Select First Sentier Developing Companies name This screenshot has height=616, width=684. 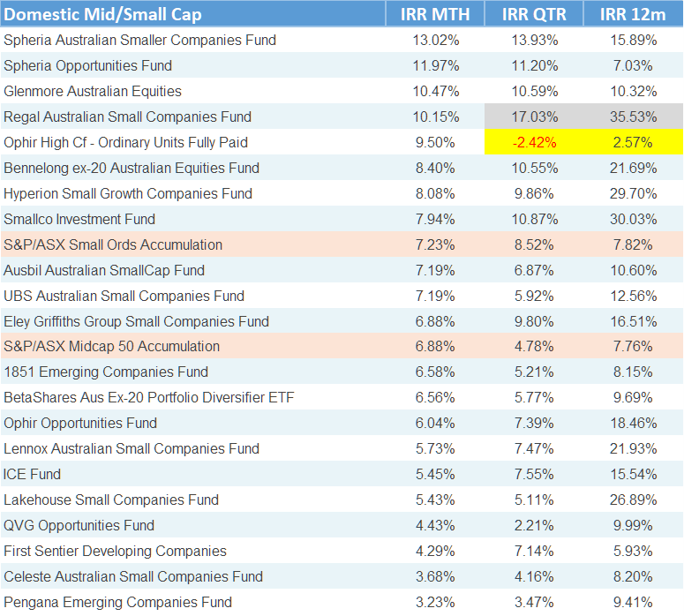pos(115,551)
